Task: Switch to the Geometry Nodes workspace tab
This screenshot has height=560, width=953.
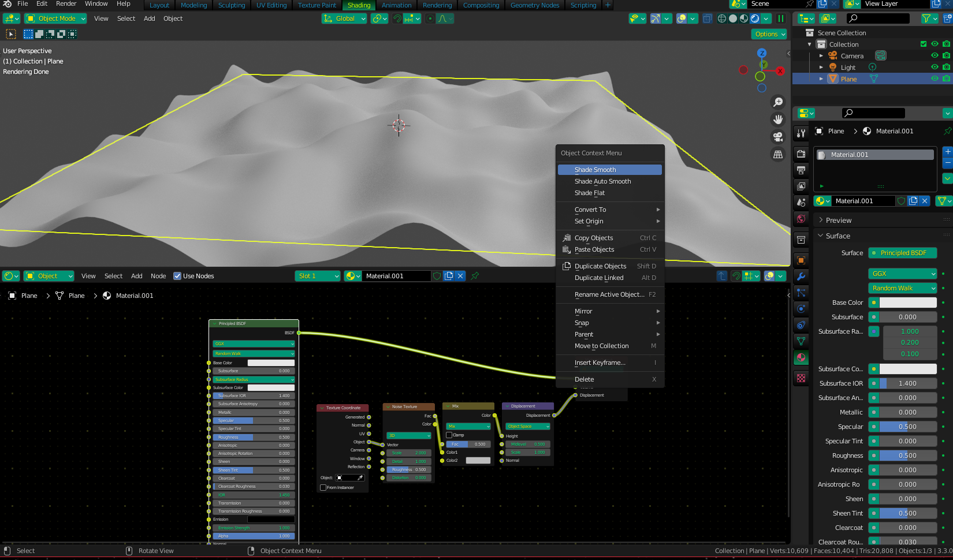Action: point(535,5)
